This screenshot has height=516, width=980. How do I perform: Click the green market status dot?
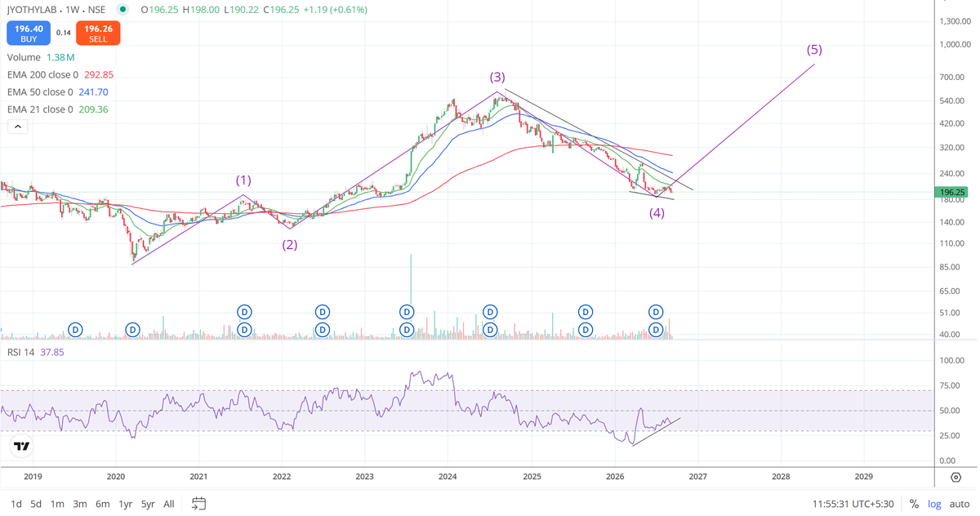click(x=122, y=10)
